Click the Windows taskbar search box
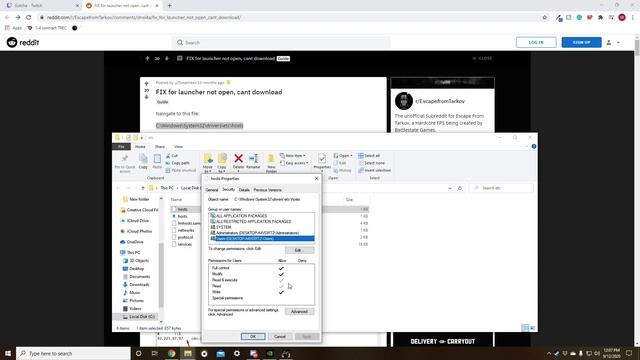Image resolution: width=640 pixels, height=360 pixels. 73,353
